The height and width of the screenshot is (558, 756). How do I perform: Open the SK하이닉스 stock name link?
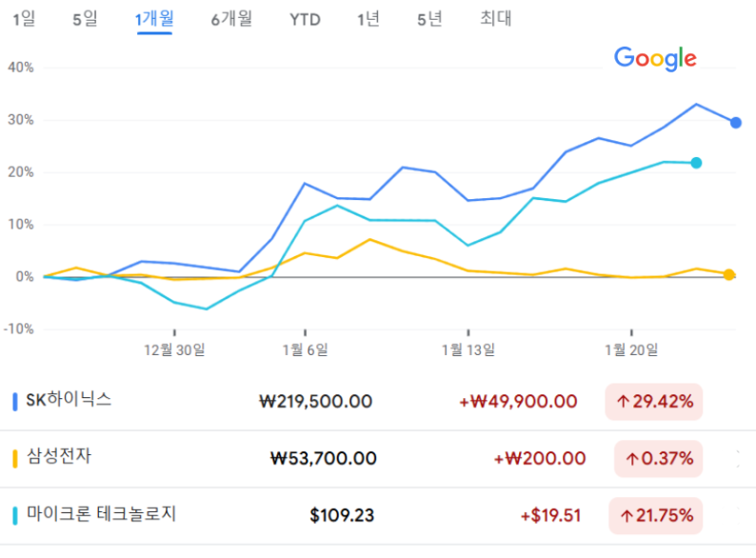70,401
